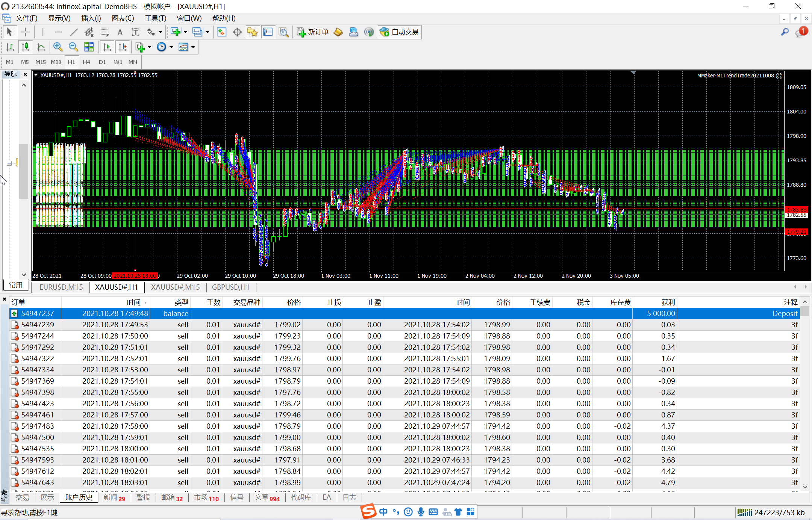Select the trendline drawing tool

tap(74, 32)
